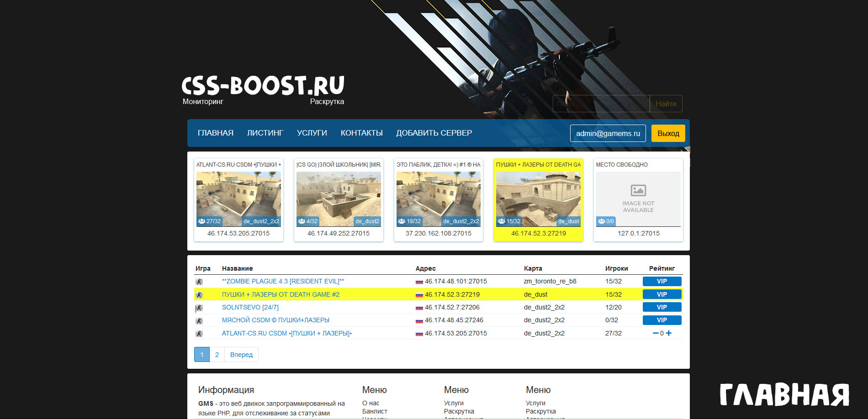Select the highlighted de_dust server thumbnail
This screenshot has height=419, width=868.
538,199
